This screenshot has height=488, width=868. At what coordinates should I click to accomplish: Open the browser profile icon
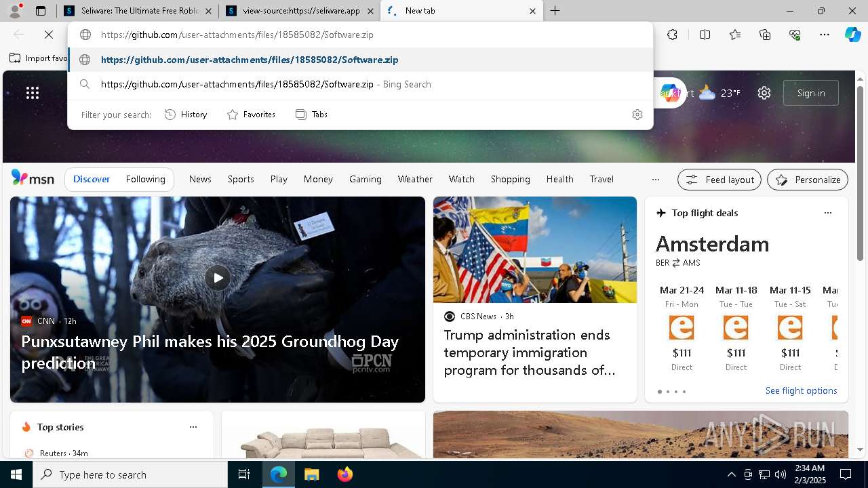[14, 11]
